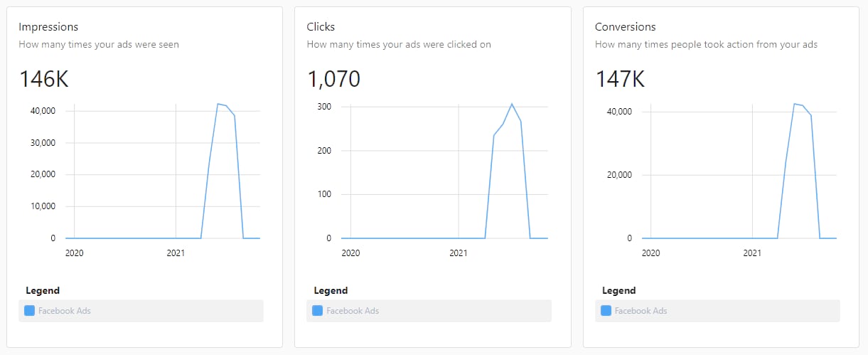Viewport: 868px width, 355px height.
Task: Click blue swatch in Conversions legend
Action: click(x=606, y=311)
